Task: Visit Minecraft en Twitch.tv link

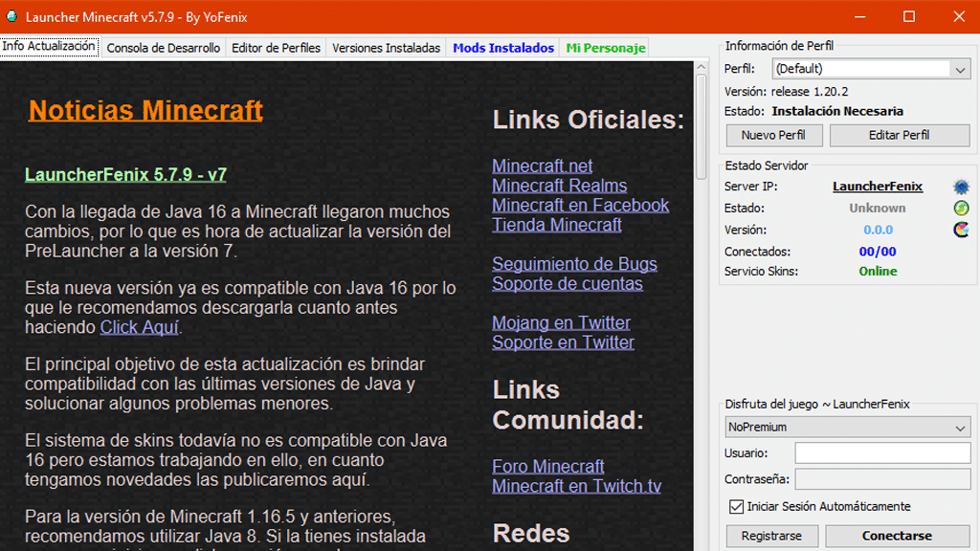Action: tap(576, 486)
